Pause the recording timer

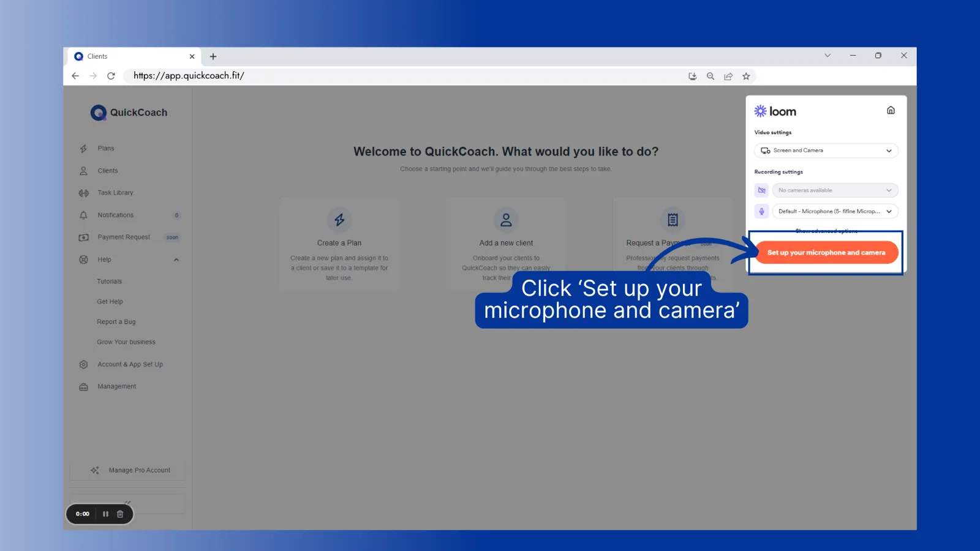tap(105, 514)
